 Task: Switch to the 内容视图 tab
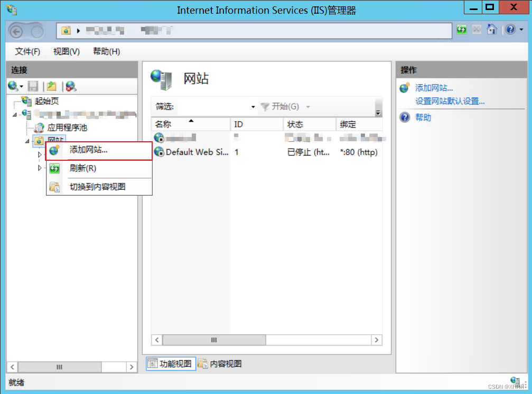220,364
